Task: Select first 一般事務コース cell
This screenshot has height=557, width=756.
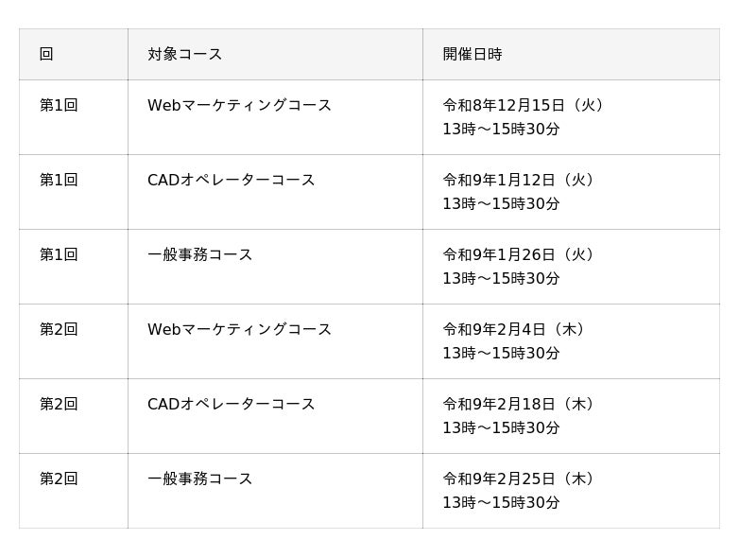Action: pyautogui.click(x=275, y=267)
